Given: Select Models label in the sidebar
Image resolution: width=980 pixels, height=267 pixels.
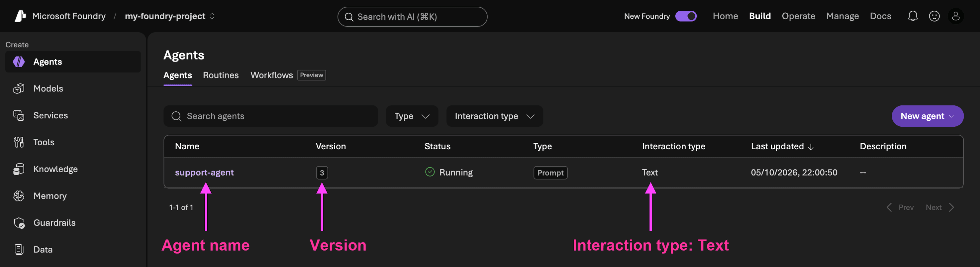Looking at the screenshot, I should click(x=48, y=88).
